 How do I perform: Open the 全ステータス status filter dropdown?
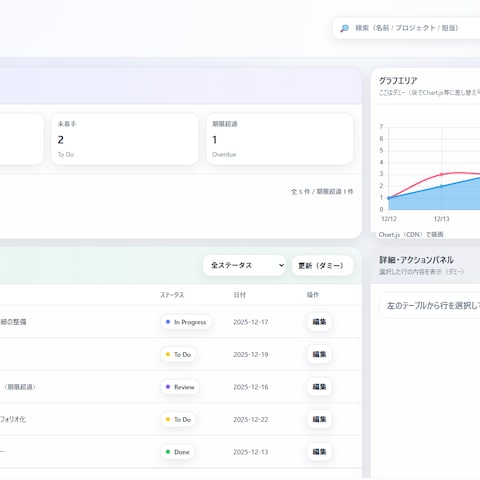244,265
